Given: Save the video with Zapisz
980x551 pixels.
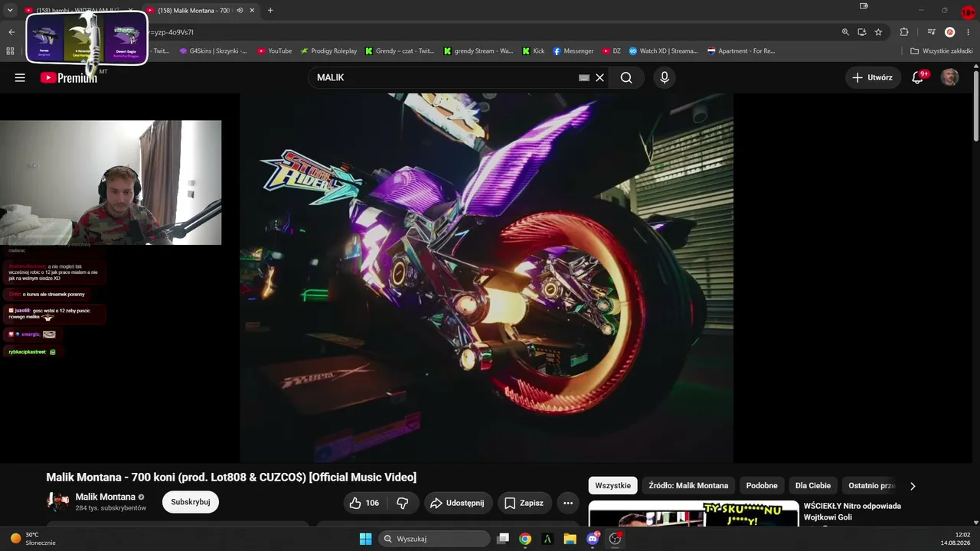Looking at the screenshot, I should (x=524, y=503).
